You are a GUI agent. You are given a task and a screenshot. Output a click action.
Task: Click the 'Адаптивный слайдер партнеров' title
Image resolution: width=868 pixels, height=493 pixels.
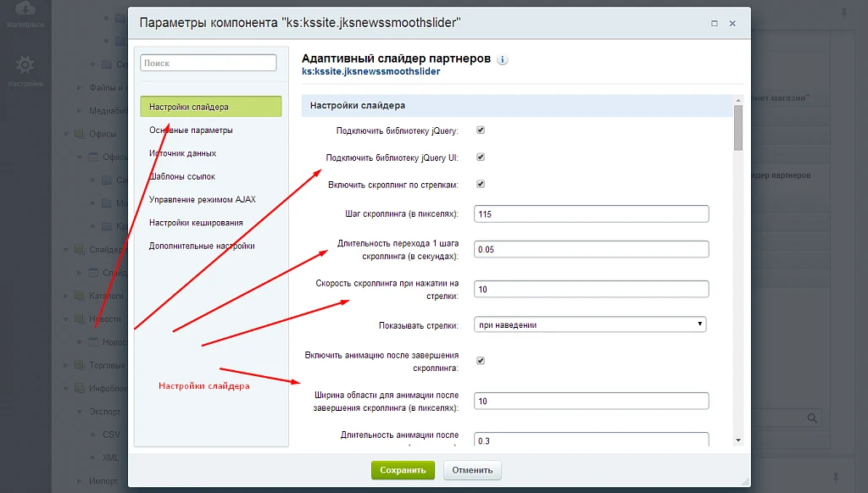tap(396, 58)
